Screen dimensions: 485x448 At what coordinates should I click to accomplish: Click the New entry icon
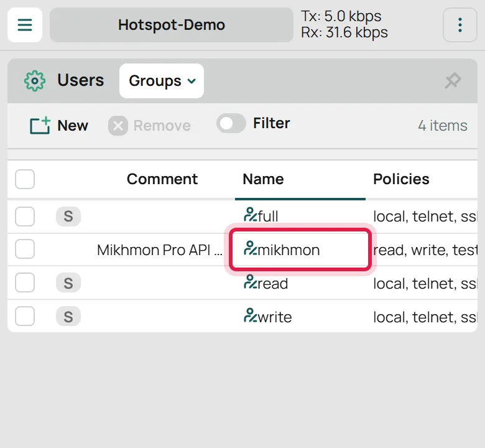(40, 126)
